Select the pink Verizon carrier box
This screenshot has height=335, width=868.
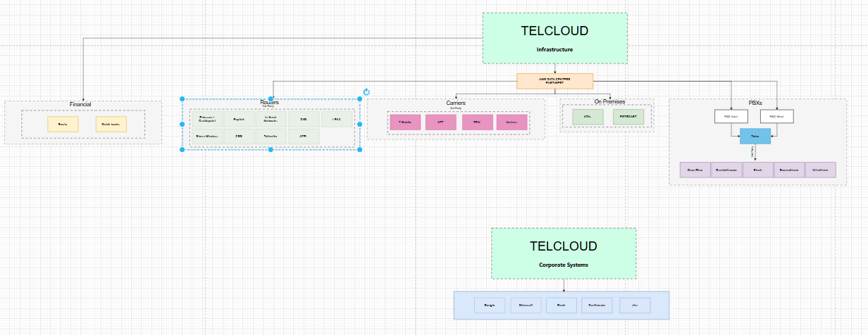(512, 122)
